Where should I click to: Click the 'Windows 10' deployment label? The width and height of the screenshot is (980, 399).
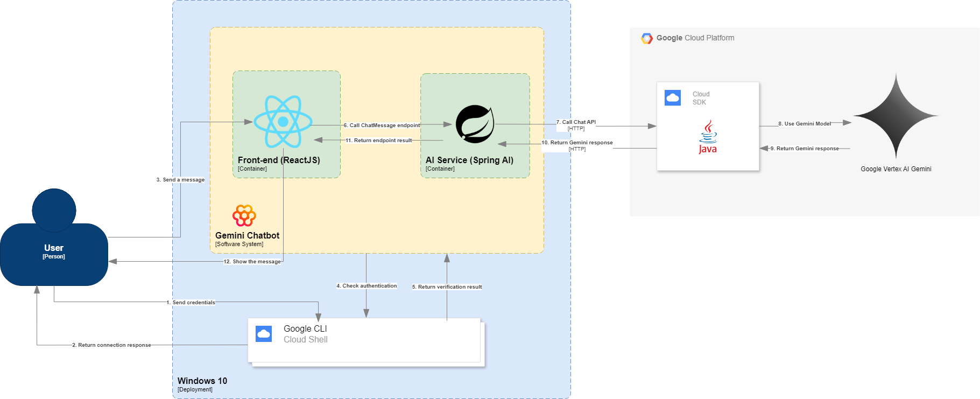(202, 381)
